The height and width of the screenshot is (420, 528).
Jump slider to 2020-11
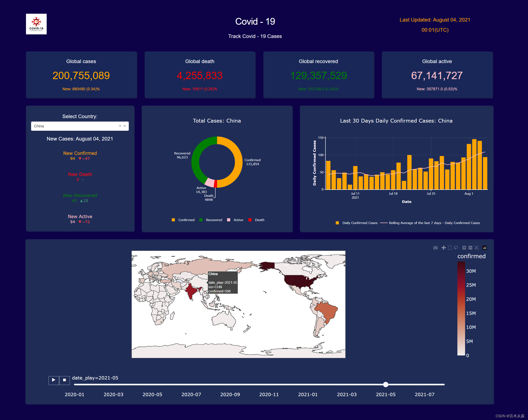pyautogui.click(x=269, y=394)
